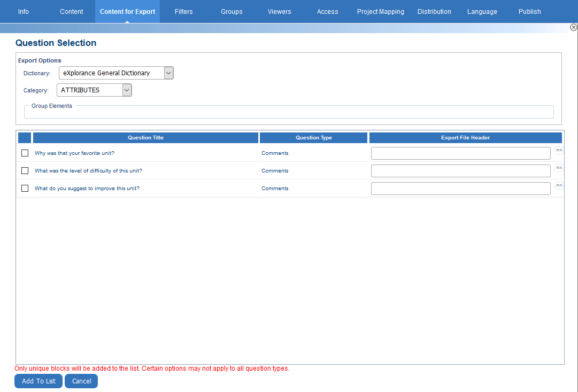578x392 pixels.
Task: Click Export File Header field for favorite unit question
Action: click(x=461, y=153)
